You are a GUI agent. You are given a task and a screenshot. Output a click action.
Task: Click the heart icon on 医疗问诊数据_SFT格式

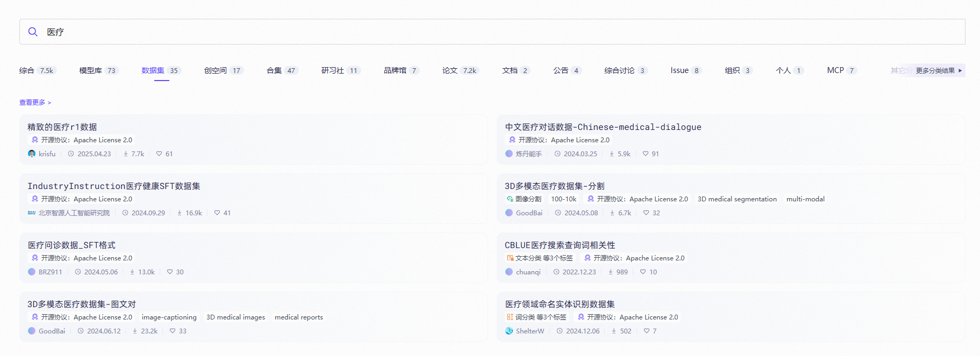click(x=170, y=272)
